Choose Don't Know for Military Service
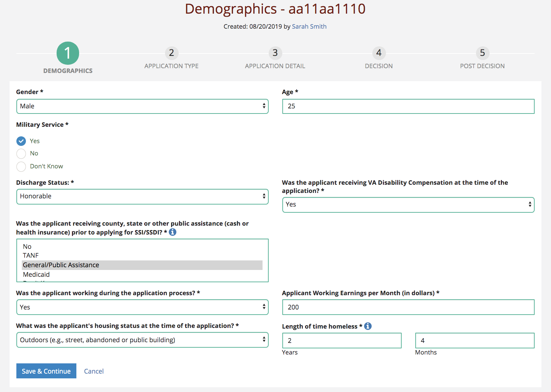 click(21, 167)
